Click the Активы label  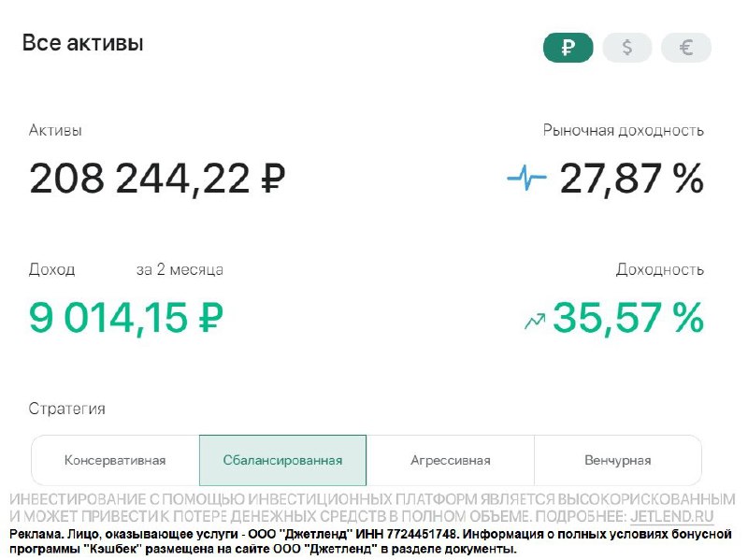click(55, 130)
